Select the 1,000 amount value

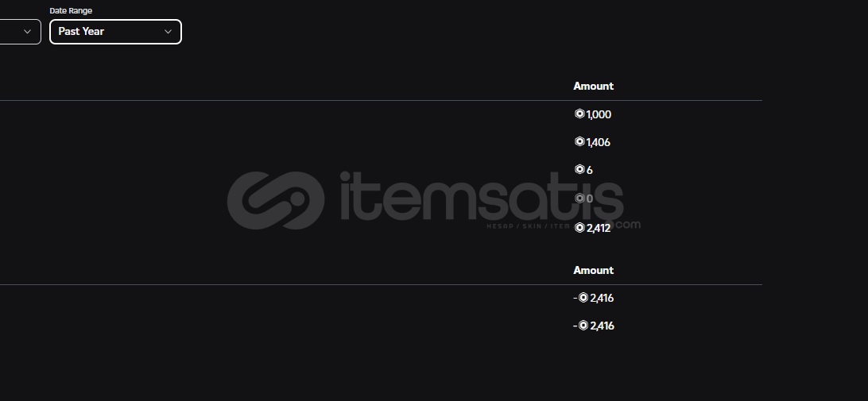click(x=599, y=114)
